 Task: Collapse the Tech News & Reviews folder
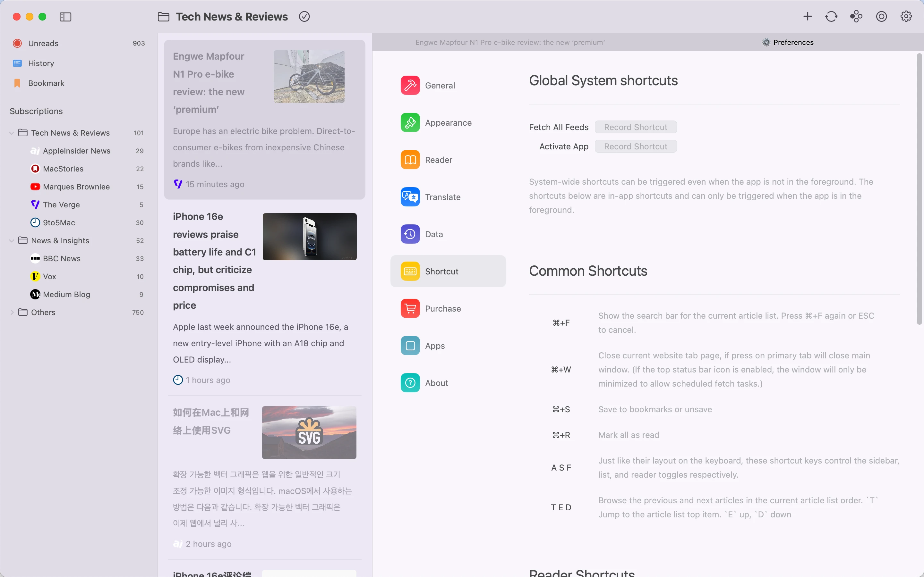pos(11,133)
